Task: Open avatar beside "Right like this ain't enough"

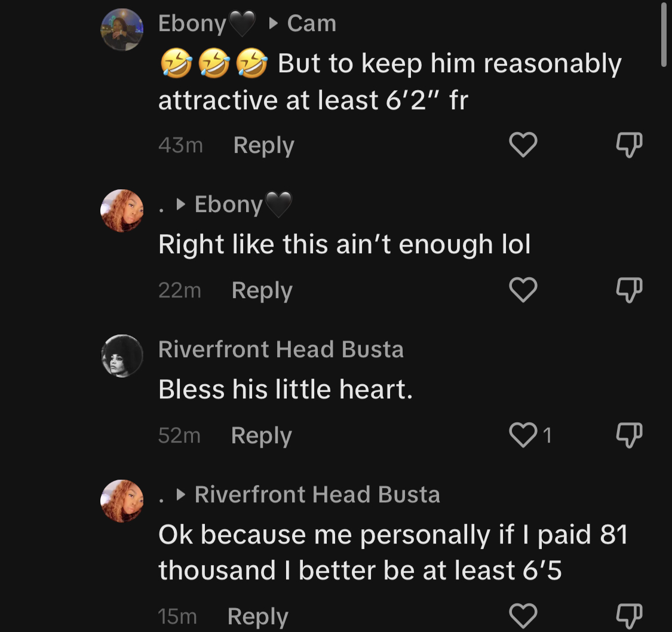Action: pos(122,211)
